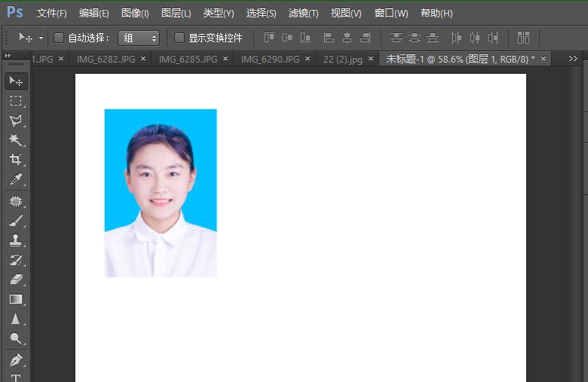588x382 pixels.
Task: Distribute top edges of layers
Action: [x=397, y=38]
